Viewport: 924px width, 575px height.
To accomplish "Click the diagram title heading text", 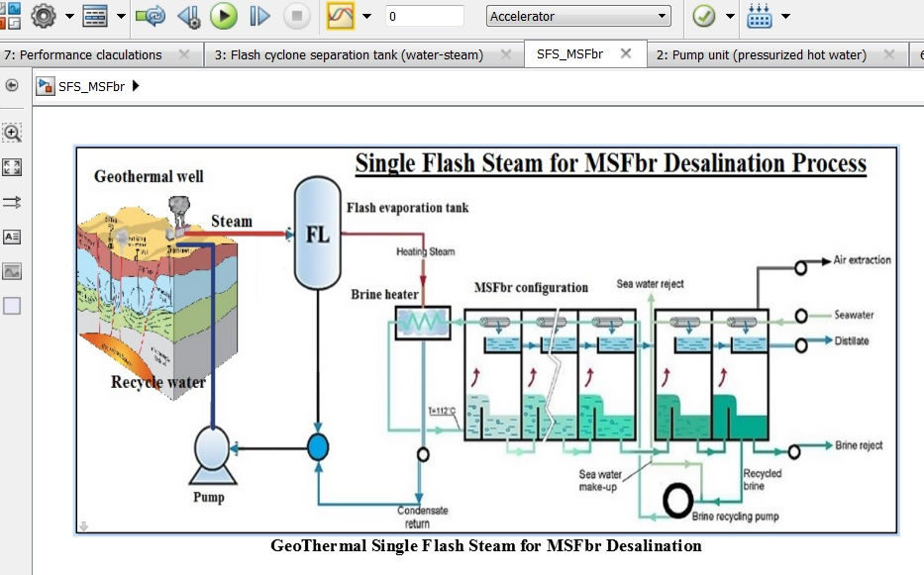I will tap(610, 163).
